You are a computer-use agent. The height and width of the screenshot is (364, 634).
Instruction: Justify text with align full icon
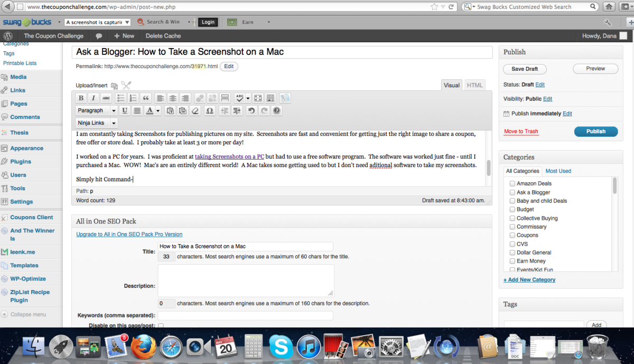coord(137,110)
